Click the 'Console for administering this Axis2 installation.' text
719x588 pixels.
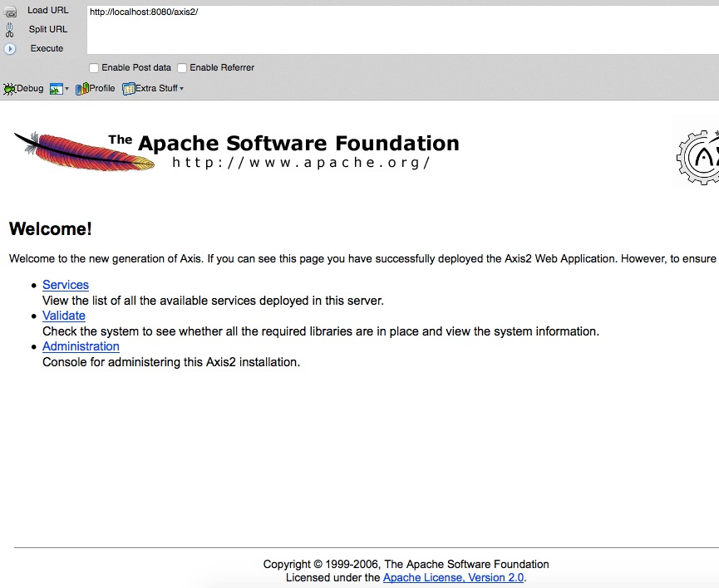point(171,362)
